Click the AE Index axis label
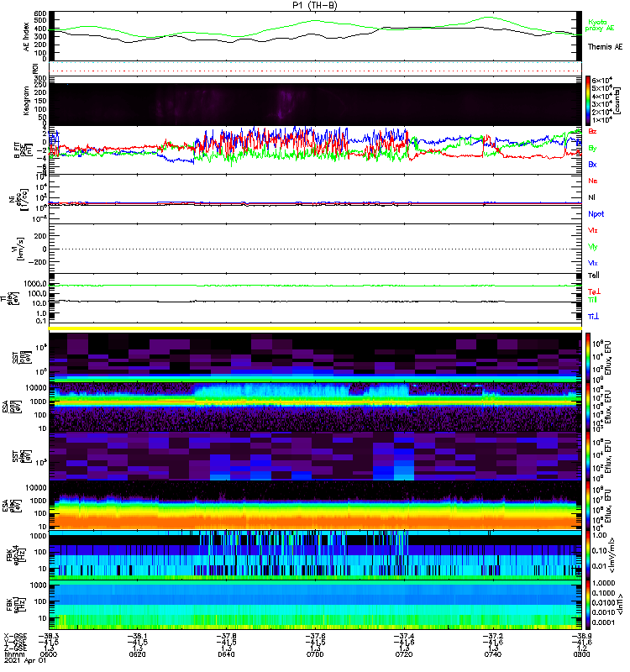The width and height of the screenshot is (630, 672). click(26, 37)
